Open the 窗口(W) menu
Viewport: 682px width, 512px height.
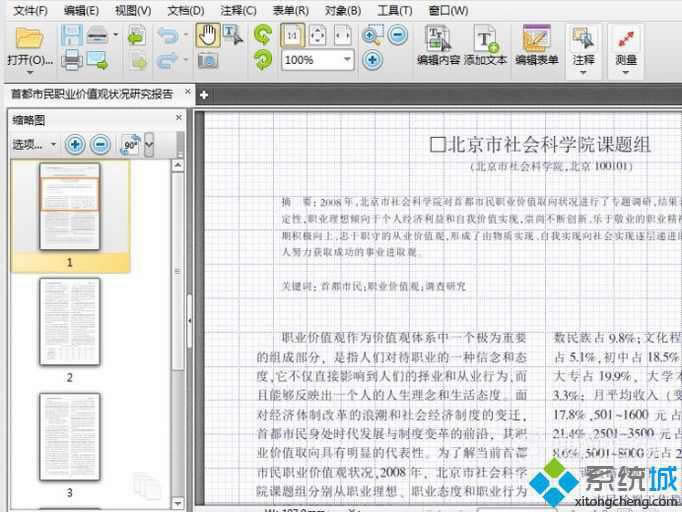click(x=448, y=10)
